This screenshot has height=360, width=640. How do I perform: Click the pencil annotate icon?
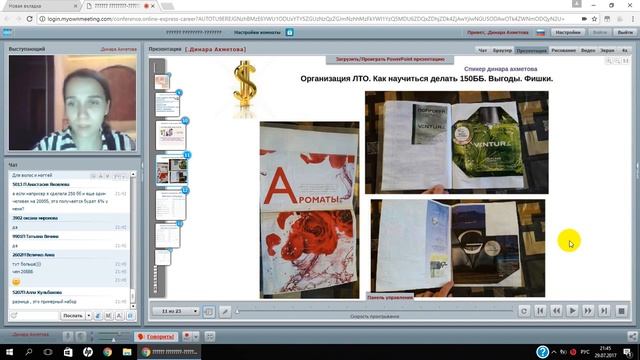pos(225,311)
